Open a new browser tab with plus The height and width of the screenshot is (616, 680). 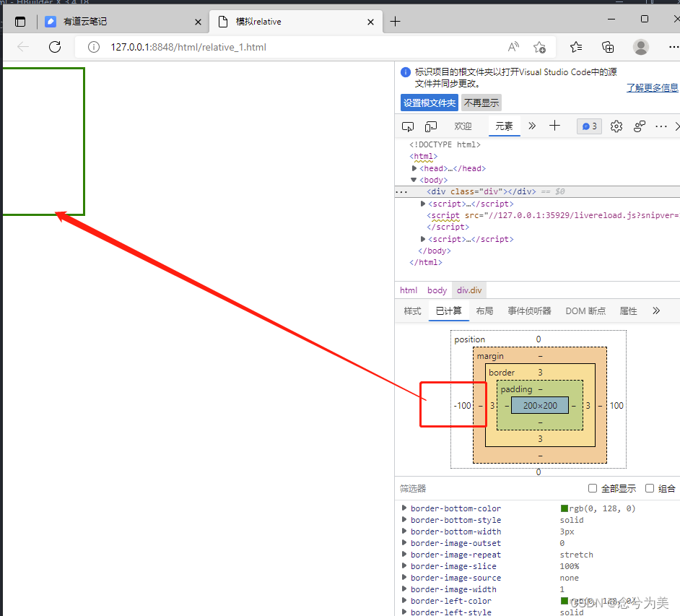pos(395,21)
